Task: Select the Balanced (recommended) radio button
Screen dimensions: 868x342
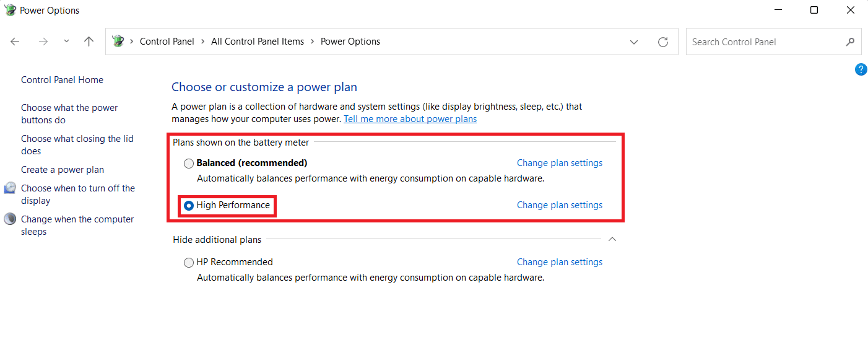Action: point(189,164)
